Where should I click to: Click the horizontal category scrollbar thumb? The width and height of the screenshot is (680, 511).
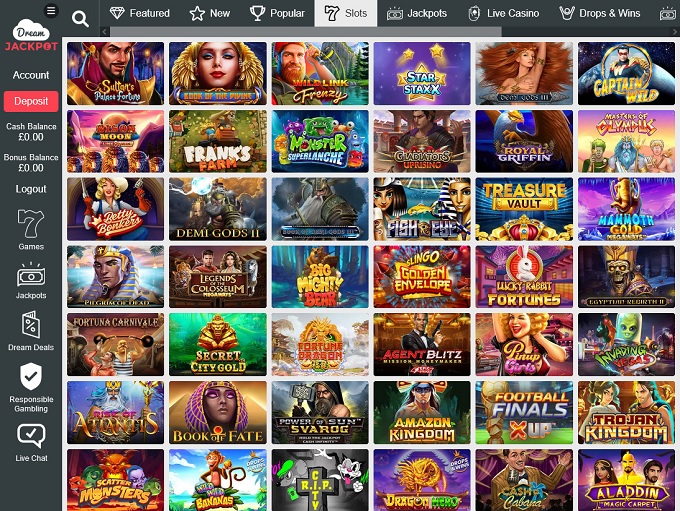click(x=305, y=31)
